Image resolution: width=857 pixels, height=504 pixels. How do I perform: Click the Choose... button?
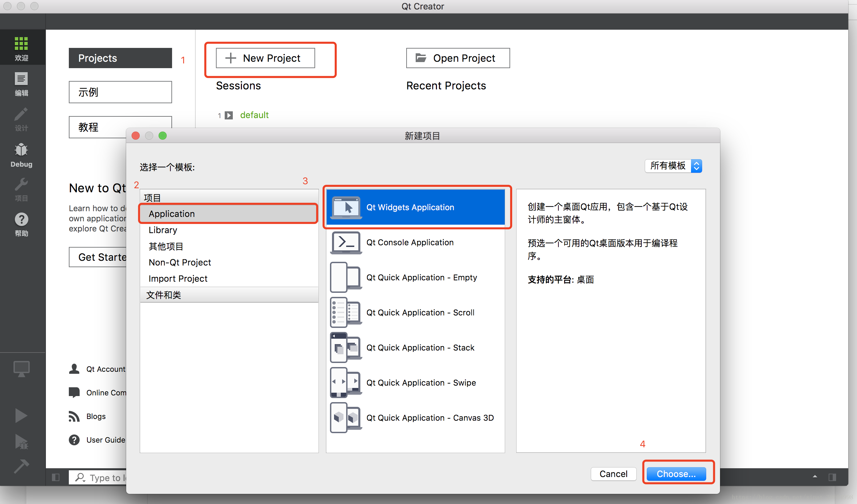pyautogui.click(x=676, y=474)
